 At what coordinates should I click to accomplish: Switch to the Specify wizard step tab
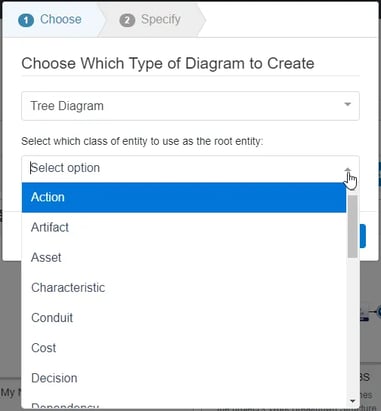click(x=151, y=20)
